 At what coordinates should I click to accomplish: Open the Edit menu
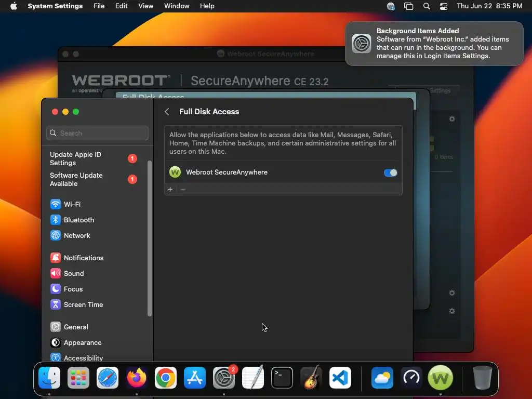121,6
